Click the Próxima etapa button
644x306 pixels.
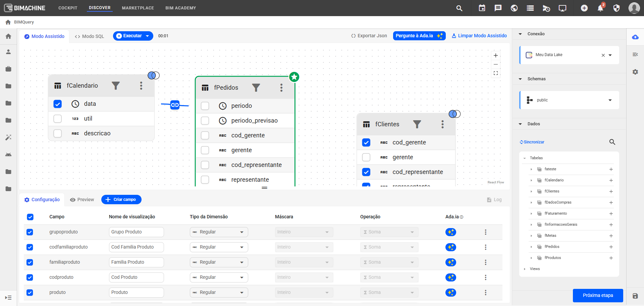tap(598, 295)
